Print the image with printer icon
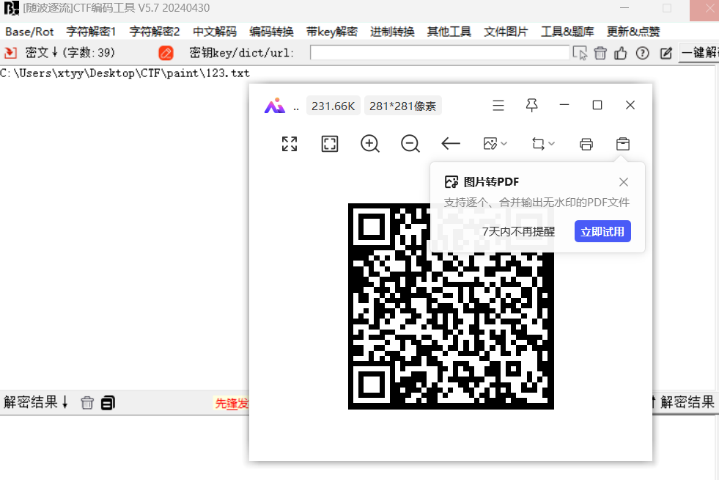This screenshot has height=480, width=719. [x=586, y=144]
